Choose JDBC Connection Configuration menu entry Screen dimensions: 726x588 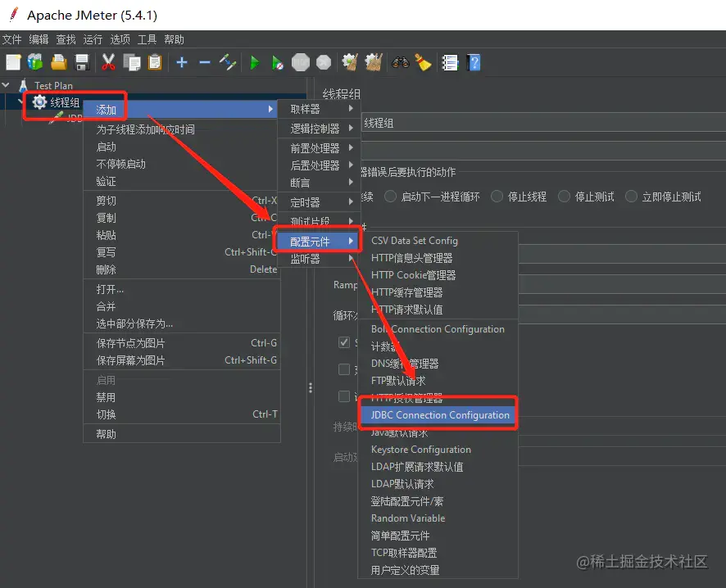click(x=438, y=415)
